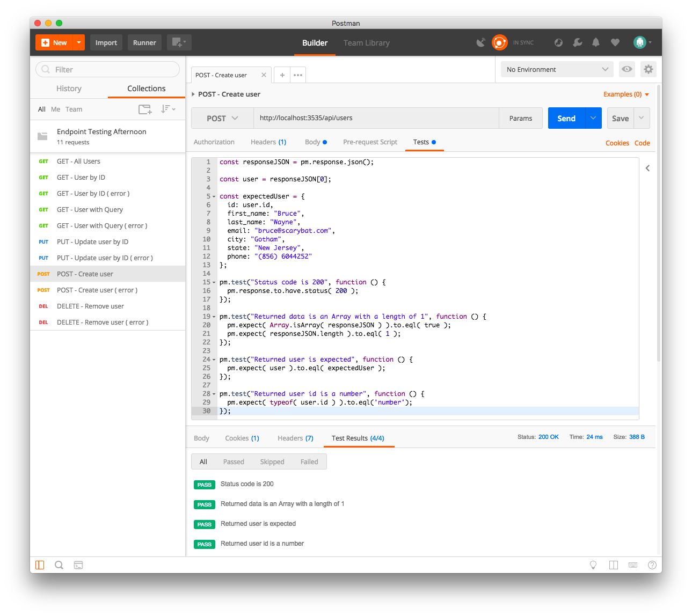
Task: Open the interceptor satellite icon
Action: 481,42
